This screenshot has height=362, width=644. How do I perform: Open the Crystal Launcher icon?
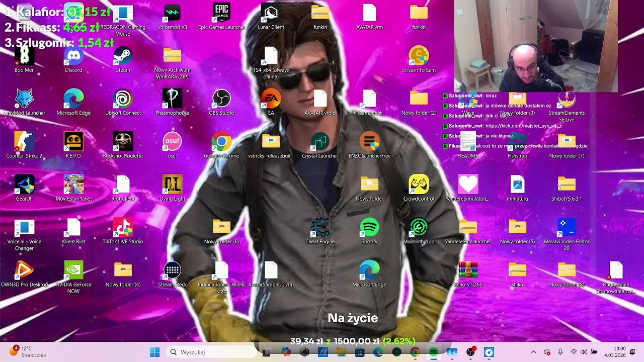[x=320, y=146]
